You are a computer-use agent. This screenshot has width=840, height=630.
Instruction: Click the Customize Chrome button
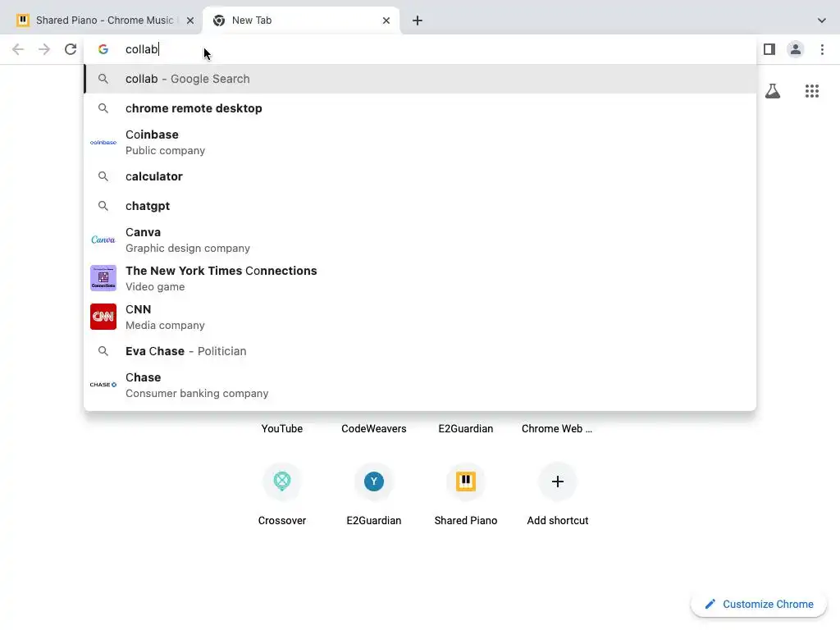tap(759, 604)
